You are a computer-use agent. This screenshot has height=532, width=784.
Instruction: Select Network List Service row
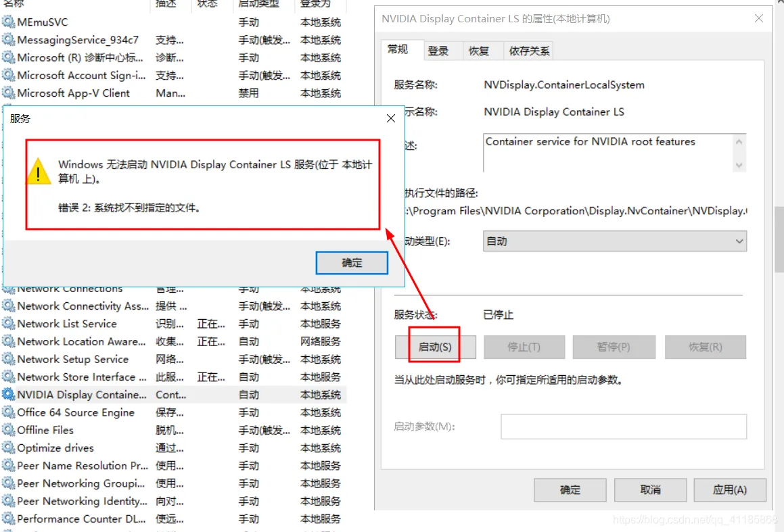click(173, 324)
